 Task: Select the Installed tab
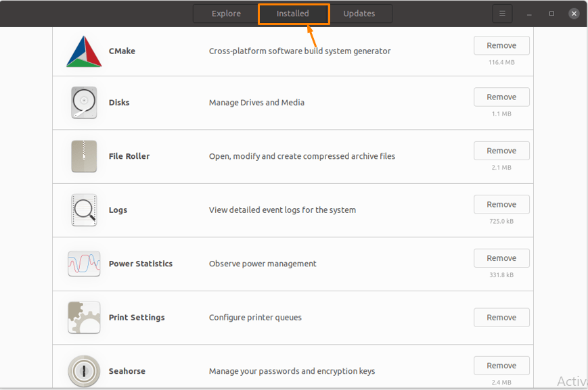click(x=293, y=14)
